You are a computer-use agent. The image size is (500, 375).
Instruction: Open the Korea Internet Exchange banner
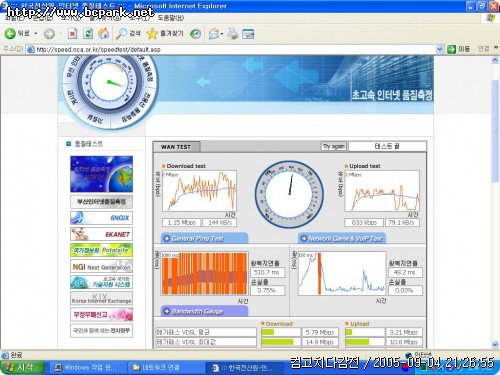pos(101,298)
